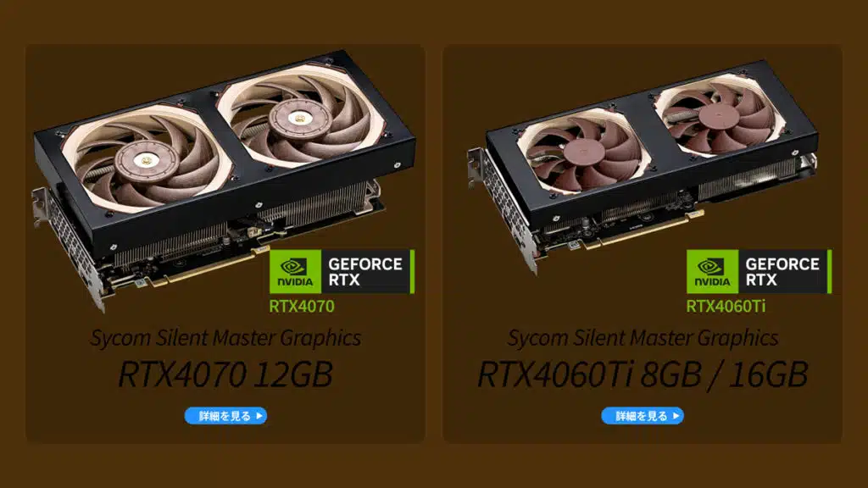Click the green RTX4070 label
Image resolution: width=868 pixels, height=488 pixels.
pyautogui.click(x=302, y=306)
